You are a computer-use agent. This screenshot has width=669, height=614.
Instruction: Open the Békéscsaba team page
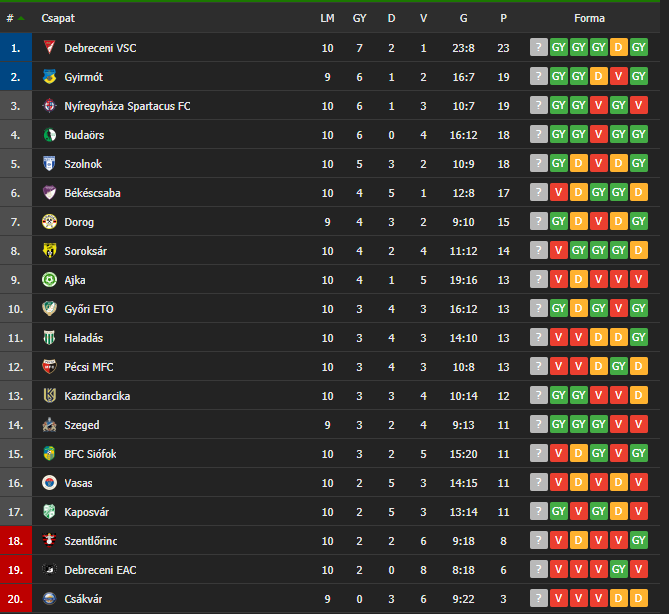(92, 193)
